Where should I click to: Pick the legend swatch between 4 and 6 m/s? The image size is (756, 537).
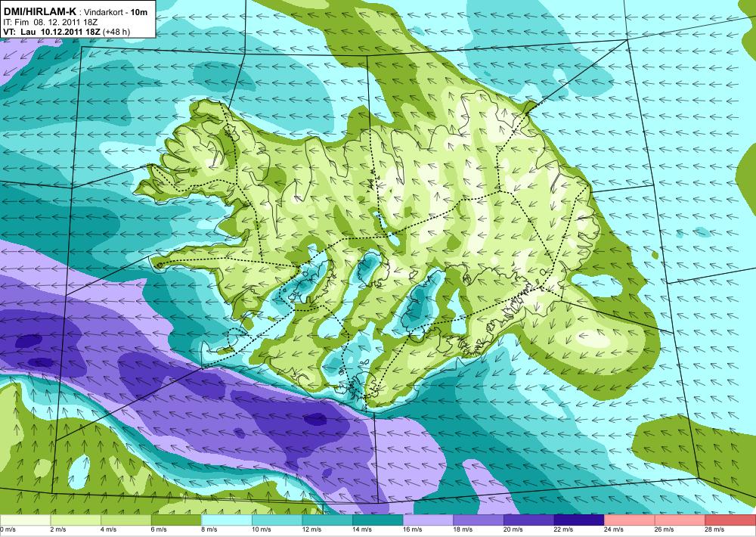[x=125, y=520]
